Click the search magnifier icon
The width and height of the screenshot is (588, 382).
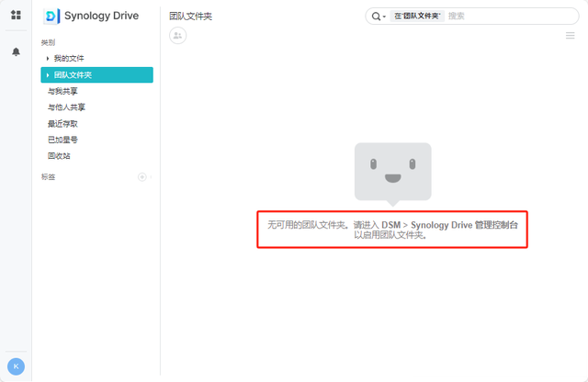(376, 17)
